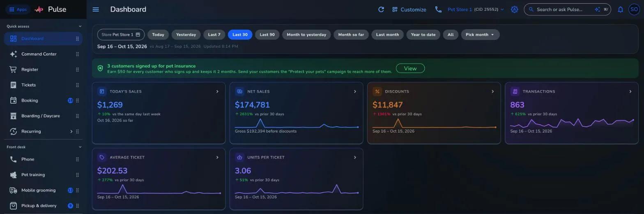
Task: Click drag handle next to Phone
Action: (x=77, y=159)
